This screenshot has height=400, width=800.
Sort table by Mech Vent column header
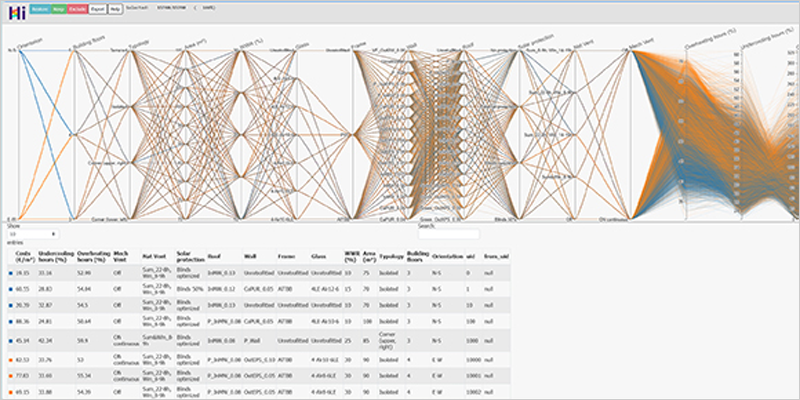[121, 257]
